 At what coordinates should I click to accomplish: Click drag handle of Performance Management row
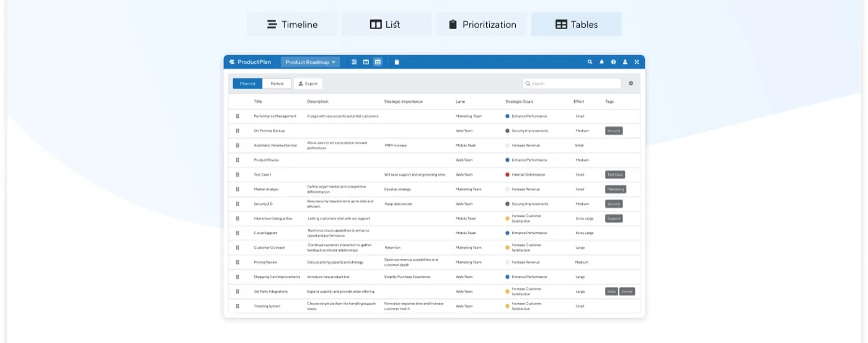click(237, 116)
